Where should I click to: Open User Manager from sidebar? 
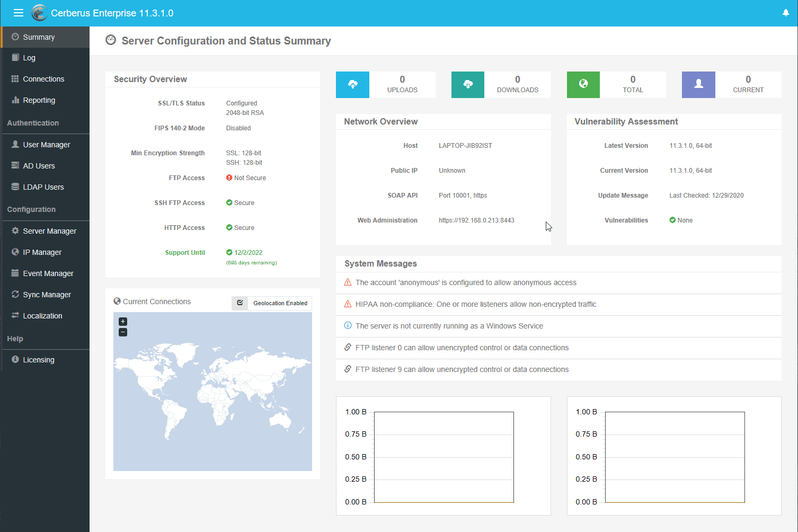coord(46,145)
